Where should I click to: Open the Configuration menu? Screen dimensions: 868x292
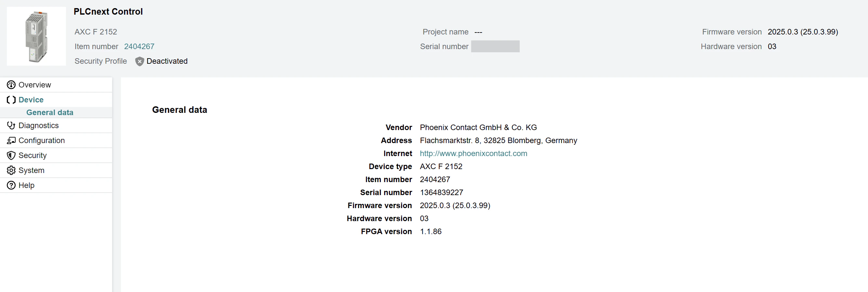(56, 140)
